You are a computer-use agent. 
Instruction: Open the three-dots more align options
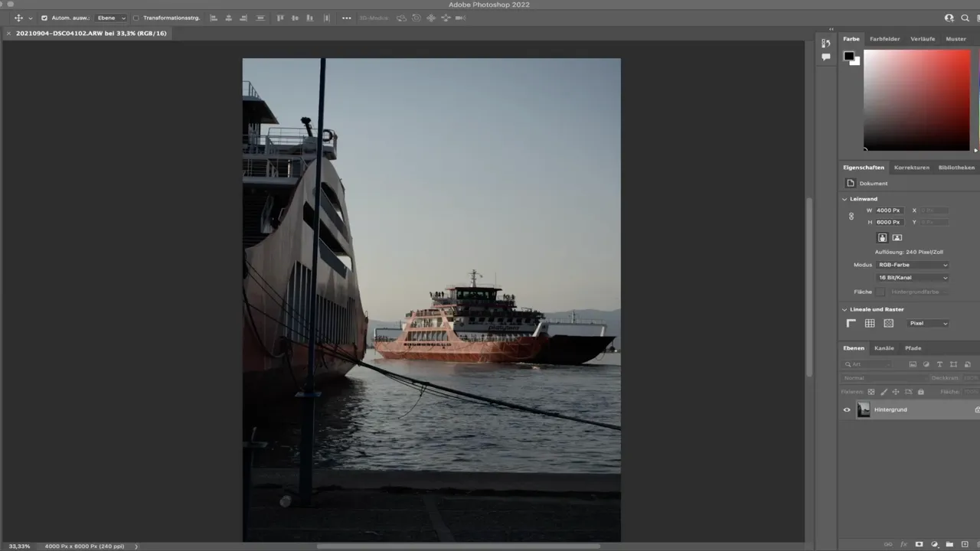coord(346,18)
